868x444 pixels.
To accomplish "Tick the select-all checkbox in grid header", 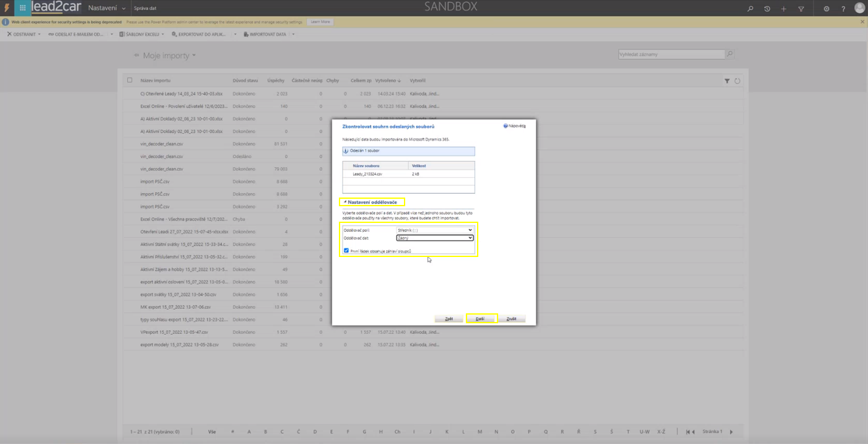I will (x=129, y=81).
